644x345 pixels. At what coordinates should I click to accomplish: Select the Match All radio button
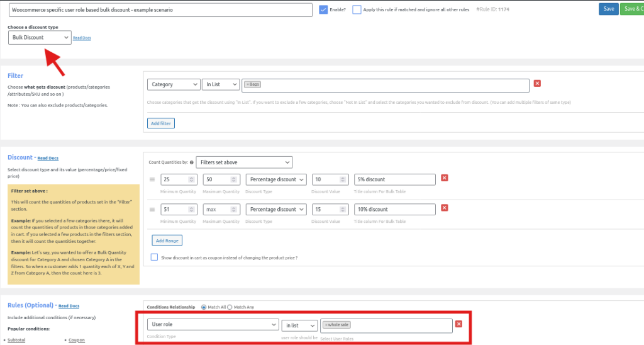click(204, 307)
